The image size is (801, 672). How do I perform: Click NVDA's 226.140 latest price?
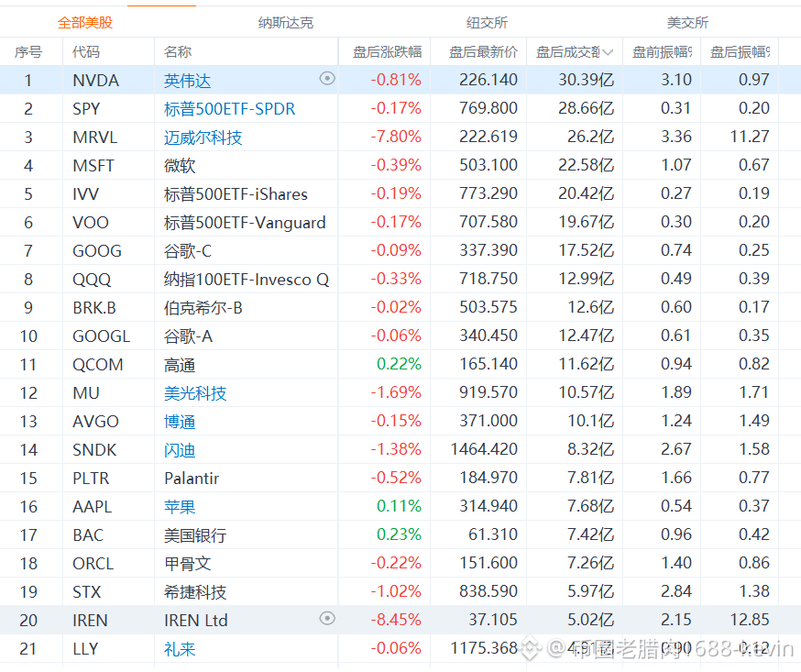click(488, 80)
